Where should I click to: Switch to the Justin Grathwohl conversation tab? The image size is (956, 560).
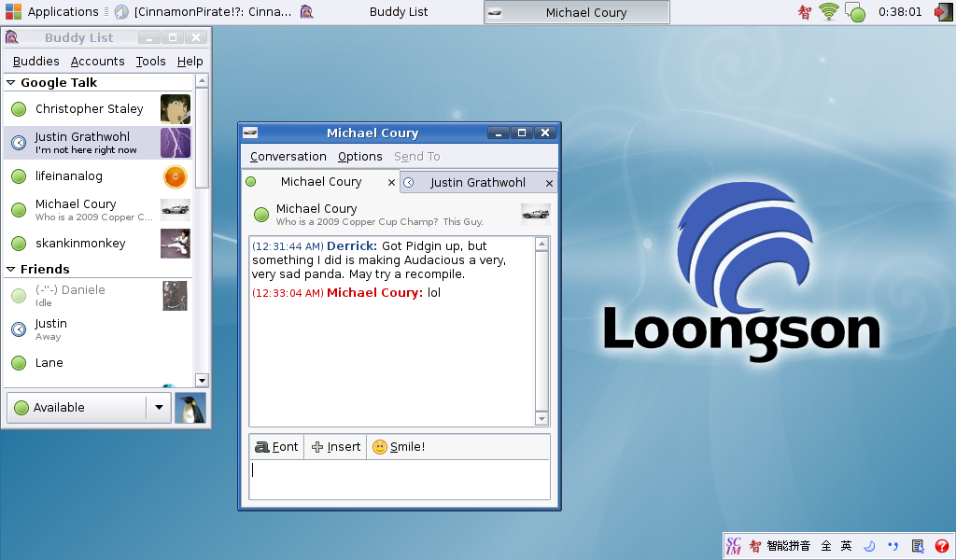click(x=478, y=183)
